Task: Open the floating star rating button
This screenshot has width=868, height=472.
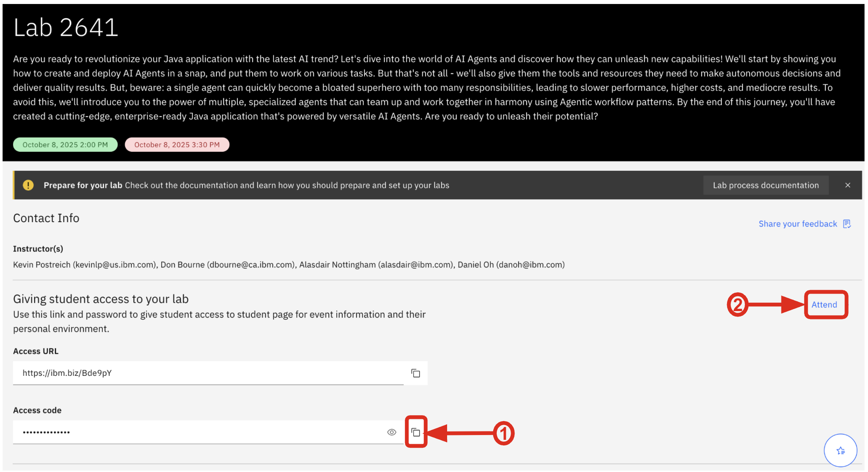Action: click(840, 451)
